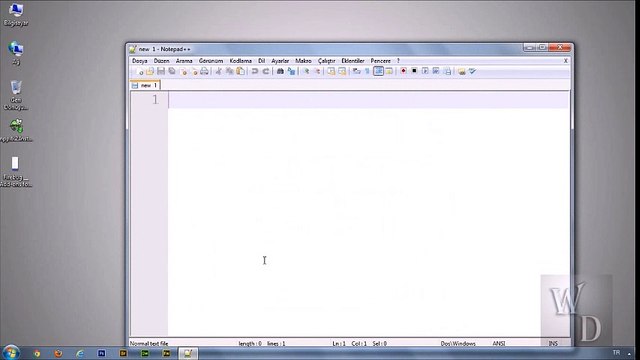Cut selection with the scissors icon
Image resolution: width=640 pixels, height=360 pixels.
218,71
